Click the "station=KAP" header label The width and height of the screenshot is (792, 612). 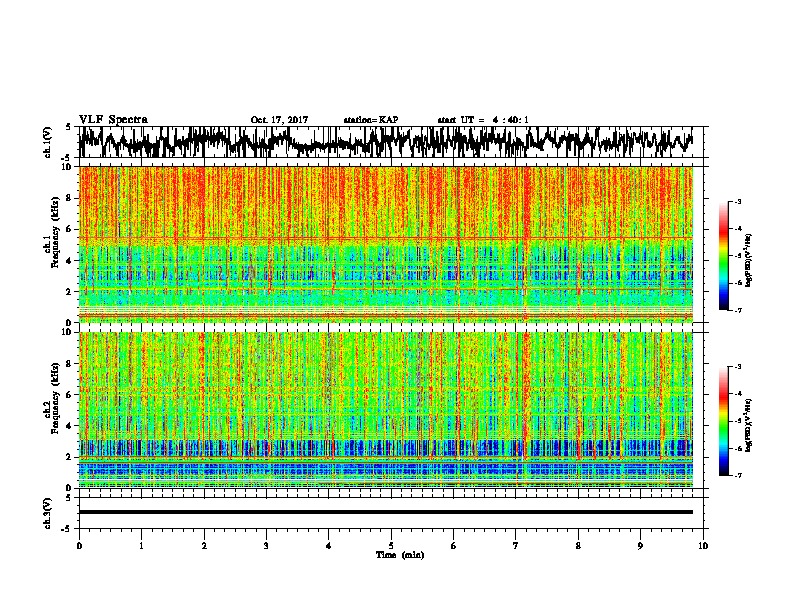[x=371, y=120]
